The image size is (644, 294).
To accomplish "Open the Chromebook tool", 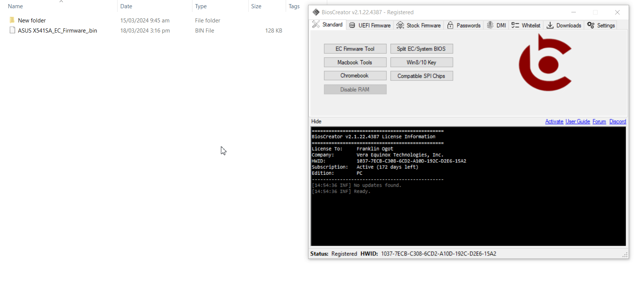I will [355, 76].
